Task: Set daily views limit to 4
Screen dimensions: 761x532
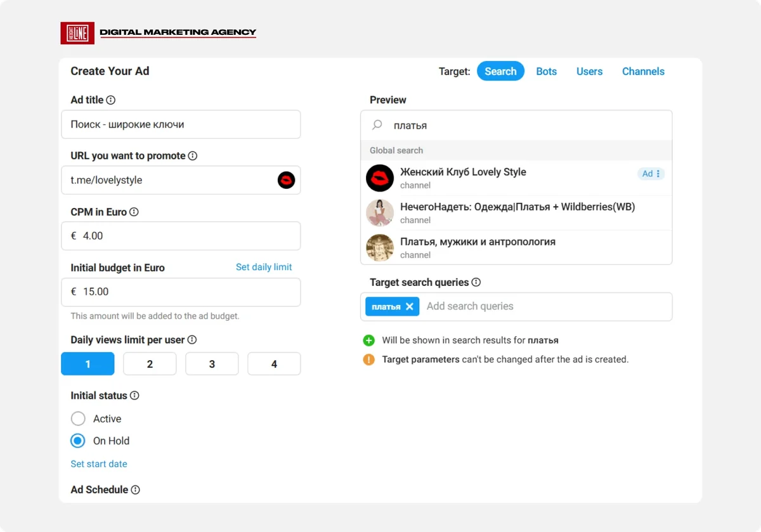Action: (274, 364)
